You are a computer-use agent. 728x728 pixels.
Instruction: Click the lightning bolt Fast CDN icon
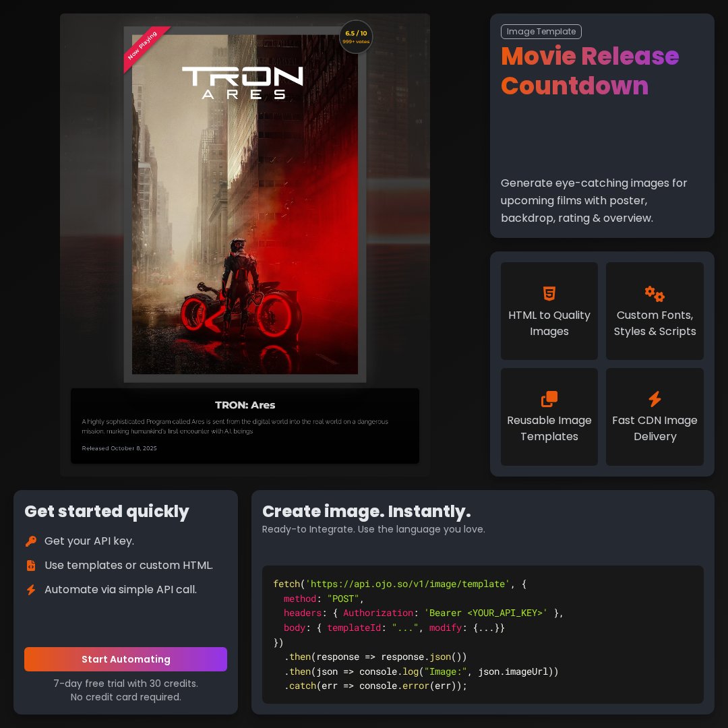tap(655, 399)
